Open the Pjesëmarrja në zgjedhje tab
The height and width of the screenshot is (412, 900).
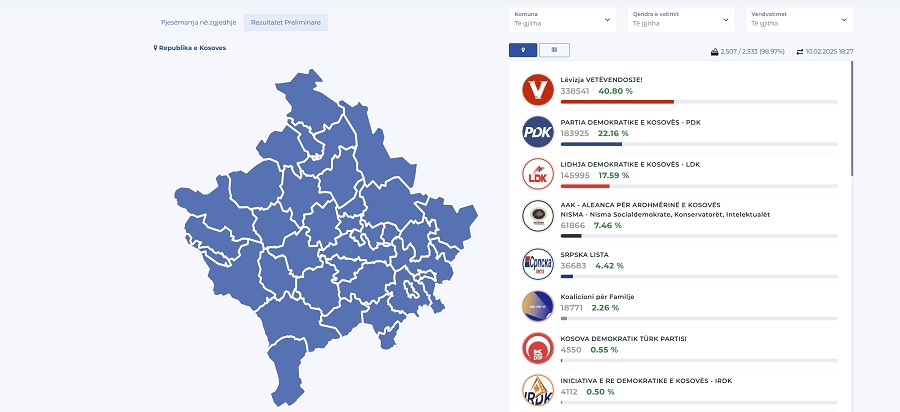point(198,22)
